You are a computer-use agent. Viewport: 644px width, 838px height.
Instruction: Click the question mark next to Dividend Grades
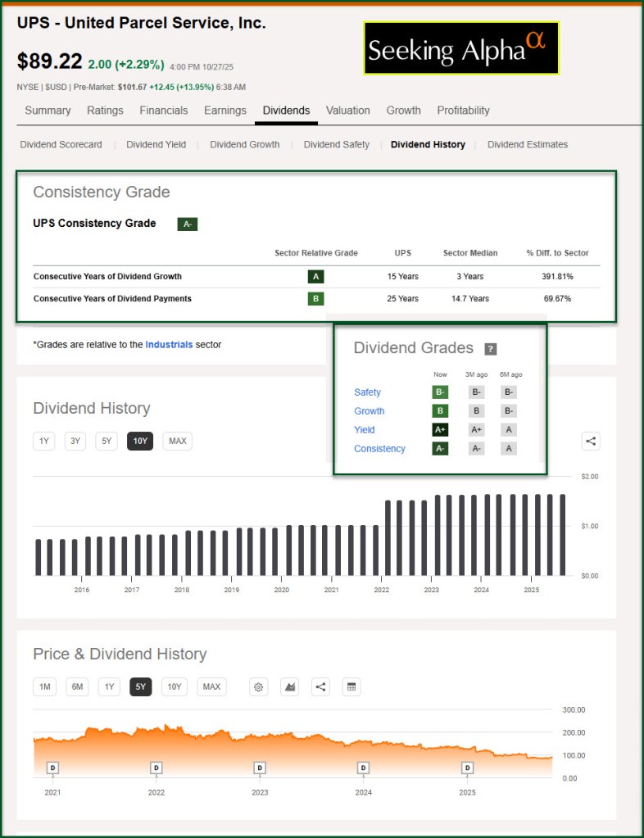pos(490,349)
